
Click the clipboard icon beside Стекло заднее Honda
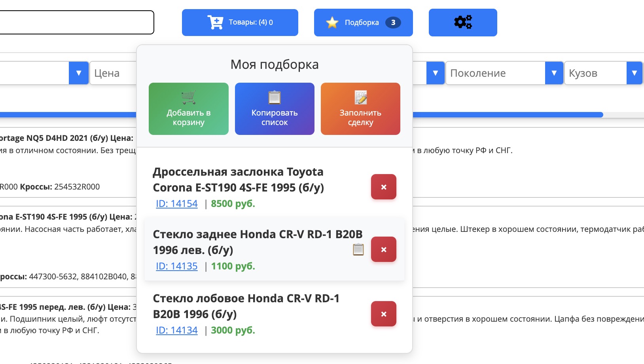pyautogui.click(x=358, y=250)
